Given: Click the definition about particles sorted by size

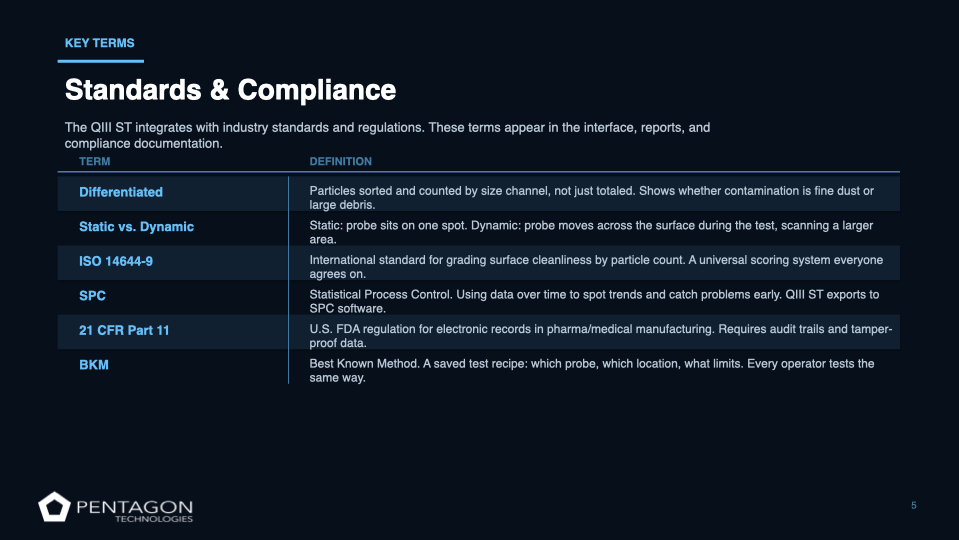Looking at the screenshot, I should coord(591,197).
